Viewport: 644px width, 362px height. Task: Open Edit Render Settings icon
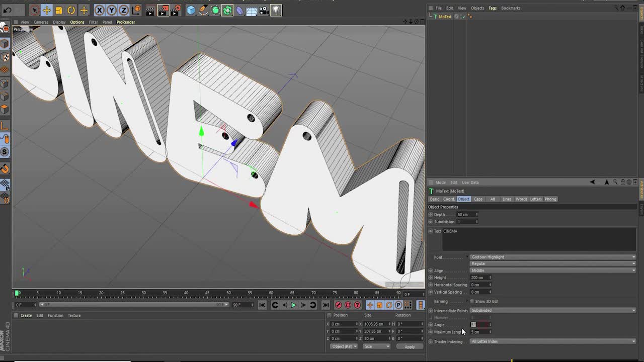coord(176,10)
